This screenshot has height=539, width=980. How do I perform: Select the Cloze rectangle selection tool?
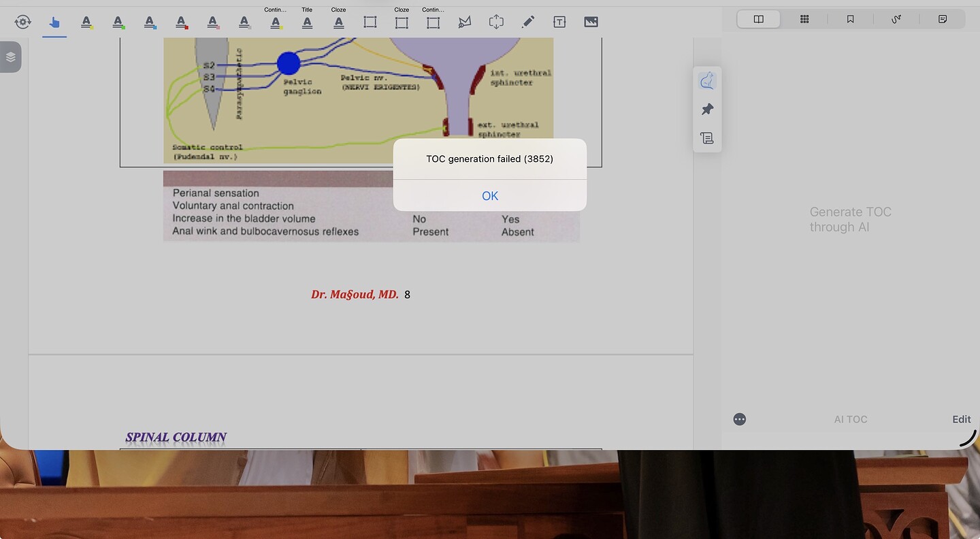coord(402,22)
